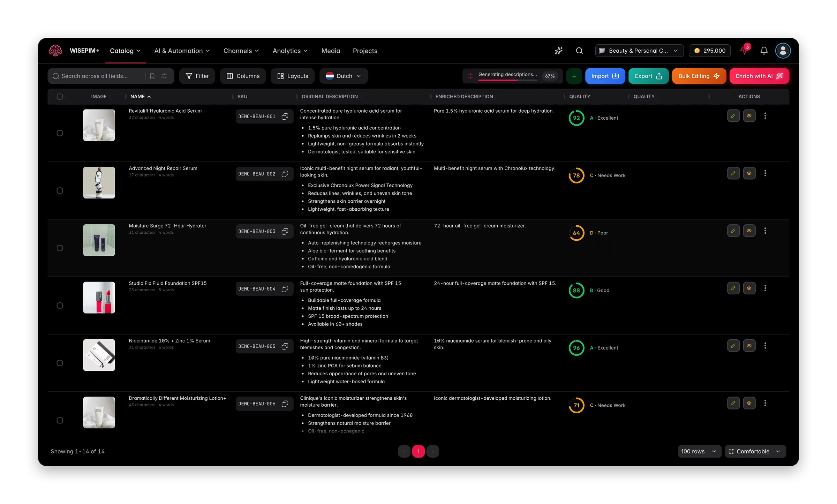Open more actions for Studio Fix Fluid Foundation
Screen dimensions: 837x504
[765, 288]
